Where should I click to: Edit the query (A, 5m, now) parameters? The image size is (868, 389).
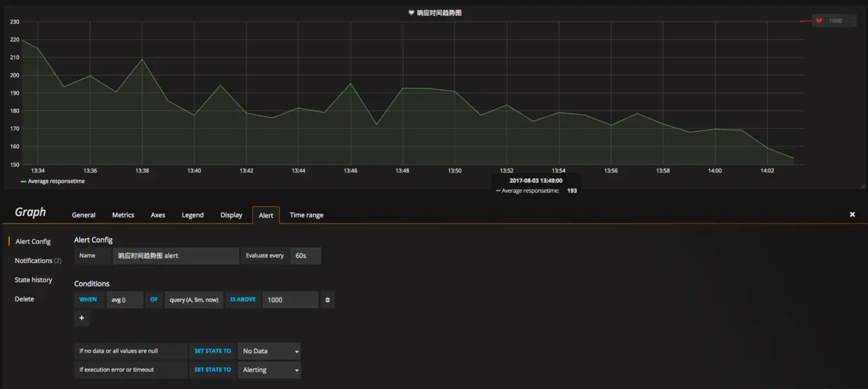tap(194, 300)
